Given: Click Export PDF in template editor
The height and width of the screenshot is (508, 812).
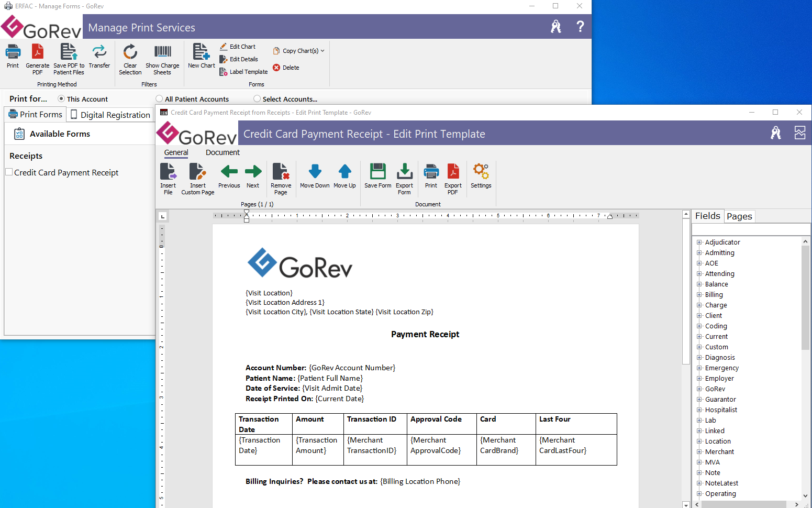Looking at the screenshot, I should [453, 179].
